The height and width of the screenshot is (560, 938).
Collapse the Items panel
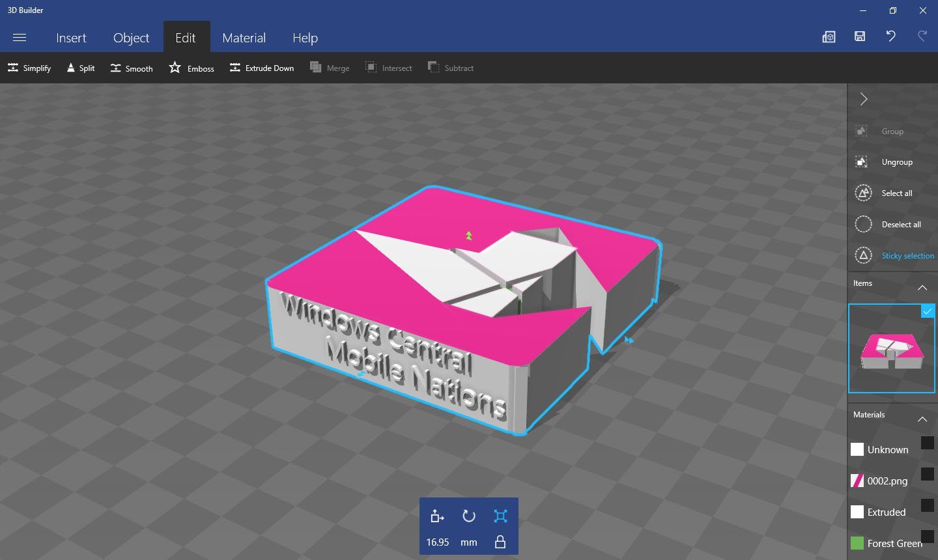click(x=922, y=287)
